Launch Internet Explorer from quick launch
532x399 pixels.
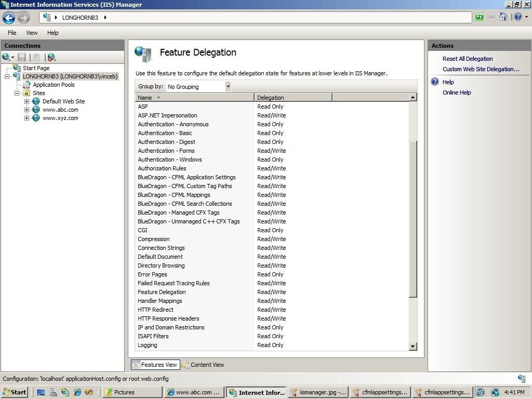pos(77,393)
